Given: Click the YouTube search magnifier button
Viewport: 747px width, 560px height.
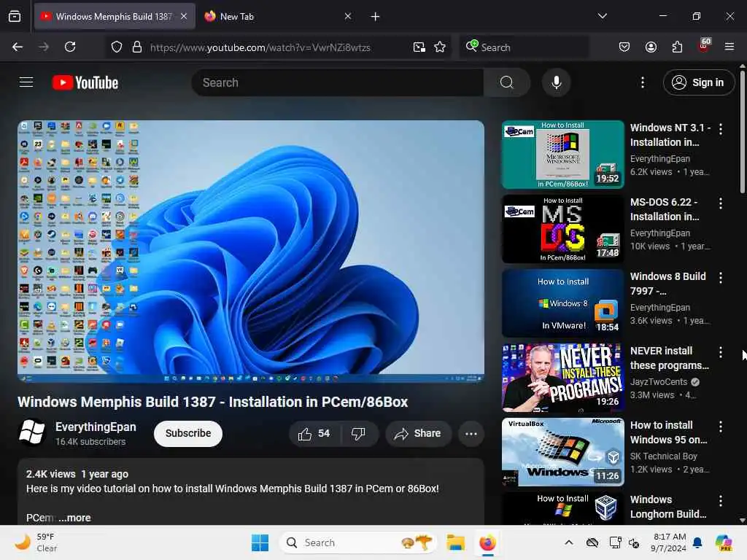Looking at the screenshot, I should point(506,82).
